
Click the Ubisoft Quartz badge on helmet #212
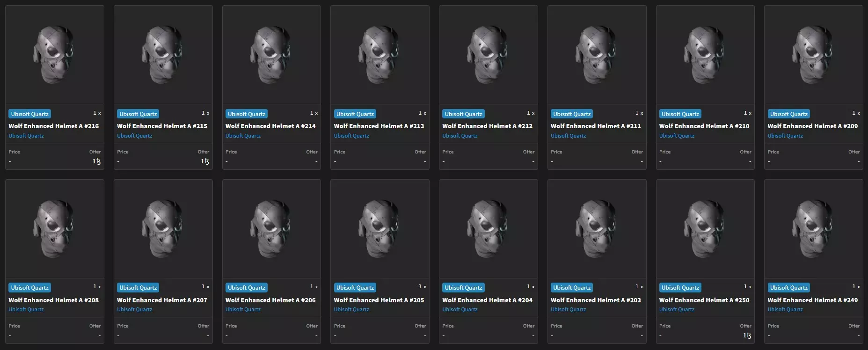[463, 114]
